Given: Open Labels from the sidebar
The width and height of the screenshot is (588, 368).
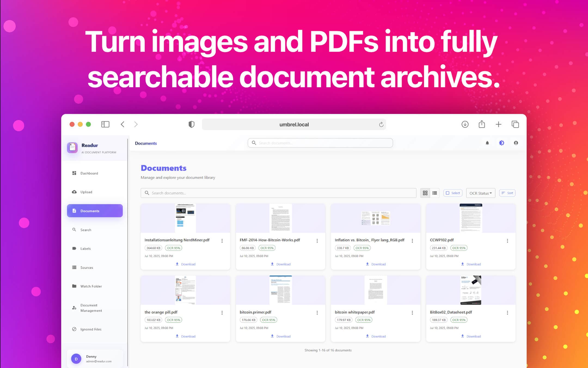Looking at the screenshot, I should point(85,249).
